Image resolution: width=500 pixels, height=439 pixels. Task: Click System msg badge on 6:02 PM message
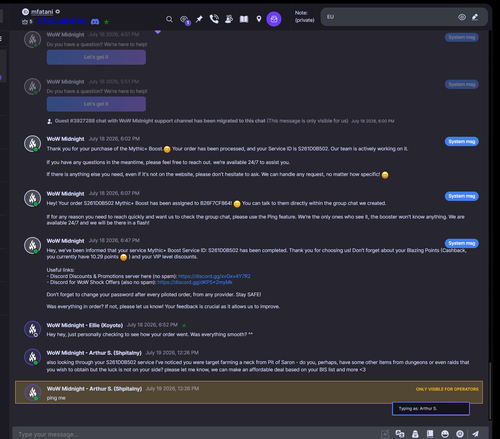coord(462,142)
